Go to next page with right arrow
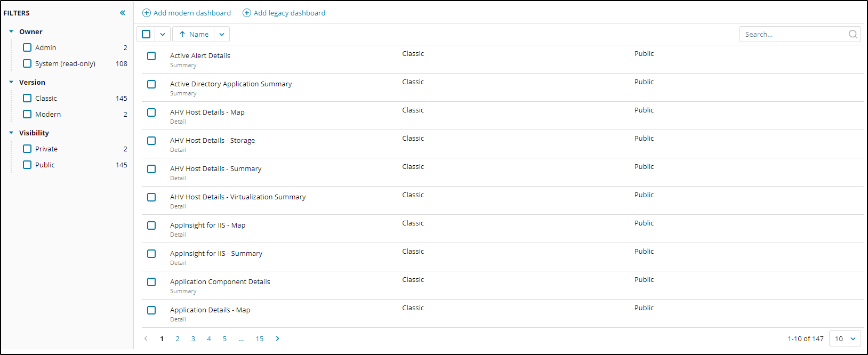The height and width of the screenshot is (355, 868). (x=277, y=338)
